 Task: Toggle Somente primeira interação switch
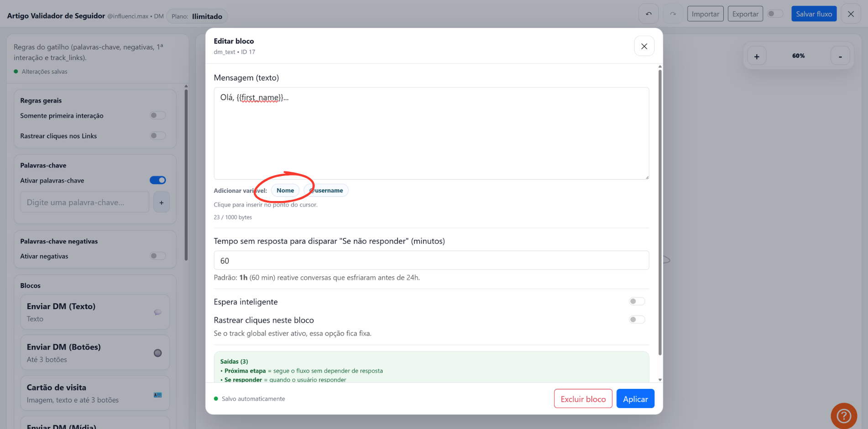pyautogui.click(x=157, y=115)
